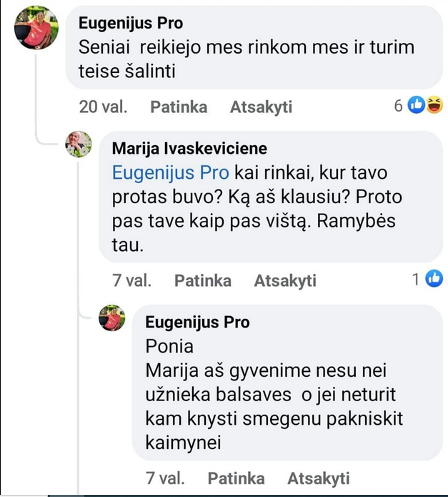Screen dimensions: 448x497
Task: Open the Marija Ivaskeviciene author name
Action: 189,149
